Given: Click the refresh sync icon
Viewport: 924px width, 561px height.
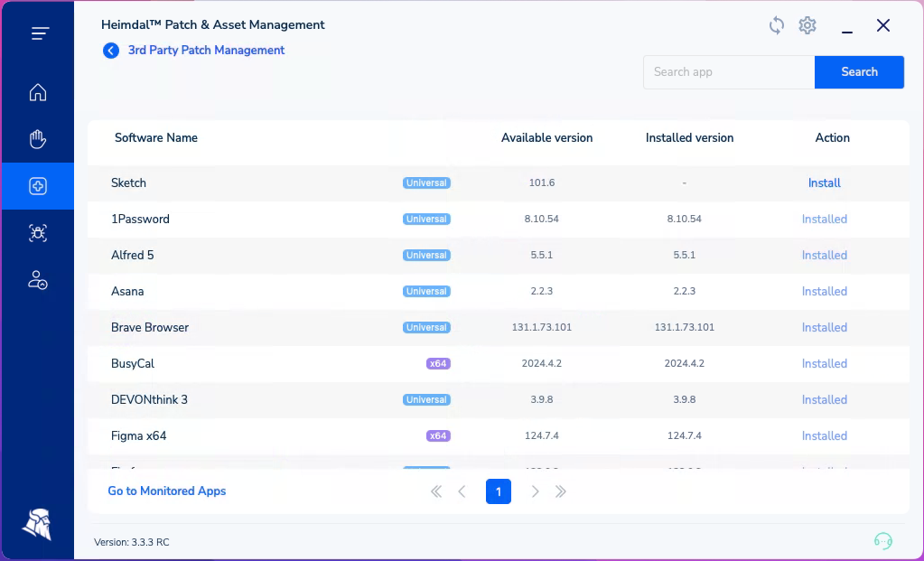Looking at the screenshot, I should click(x=777, y=25).
